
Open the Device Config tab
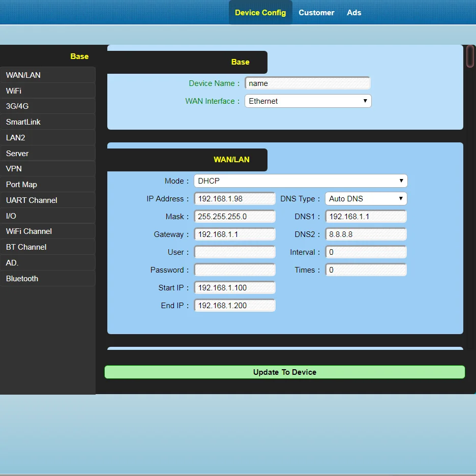pos(260,13)
